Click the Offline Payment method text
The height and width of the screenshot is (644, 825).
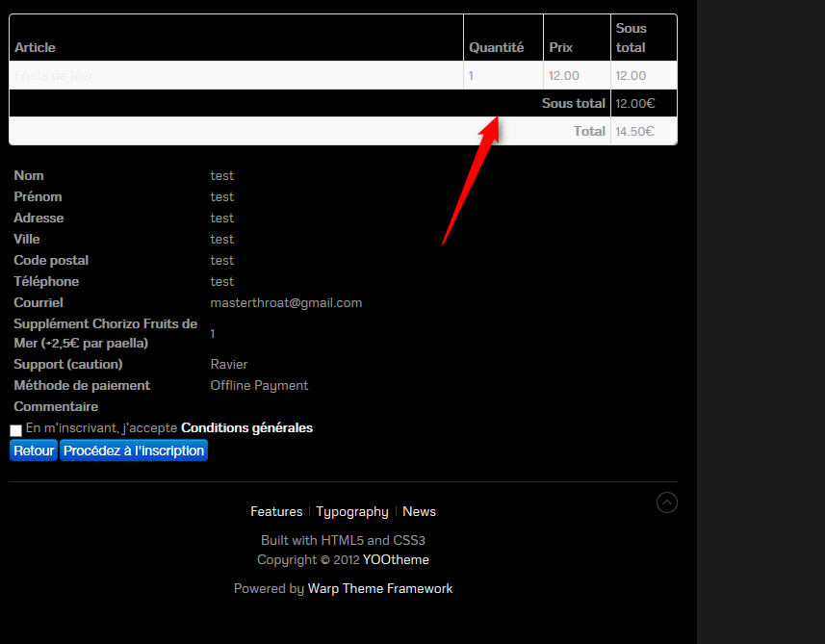[x=259, y=385]
